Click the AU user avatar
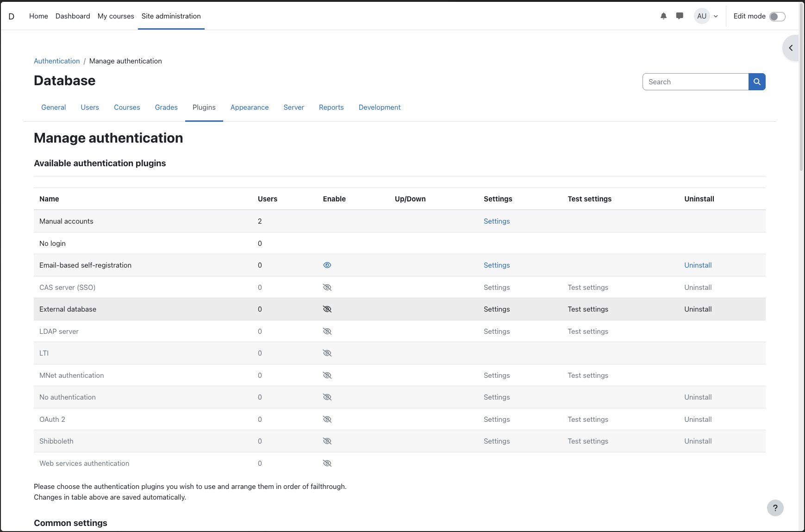Screen dimensions: 805x532 click(702, 16)
